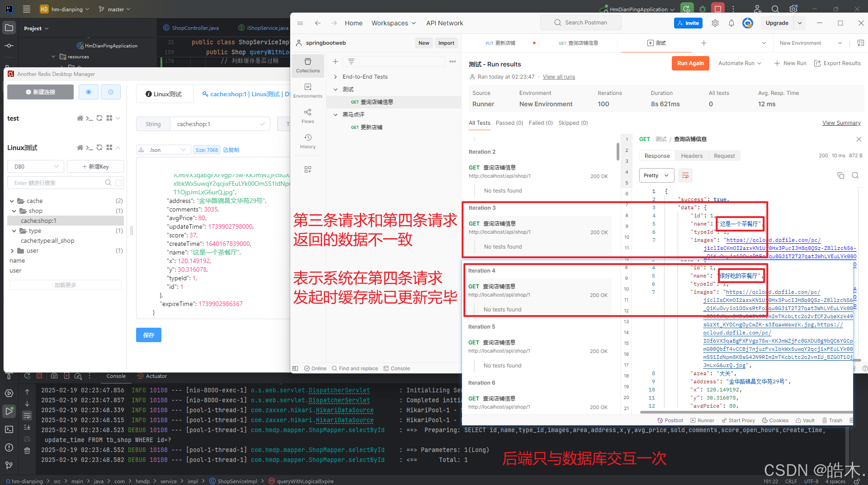Click 新增Key button
Screen dimensions: 868x485
tap(95, 167)
